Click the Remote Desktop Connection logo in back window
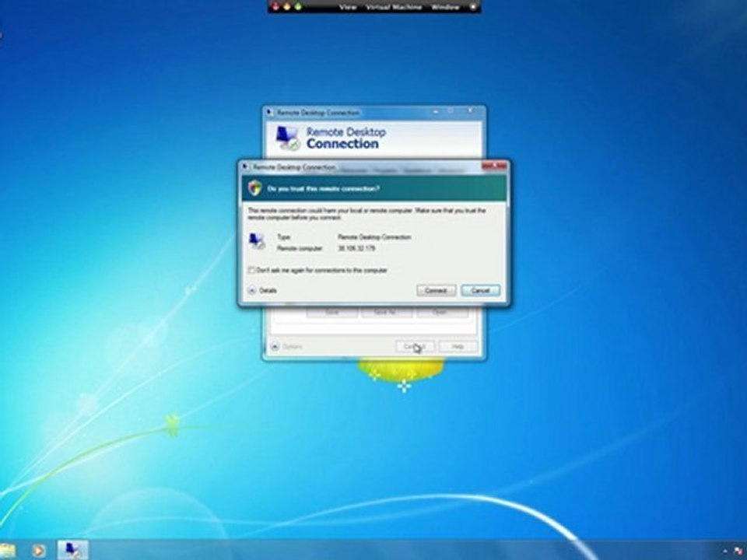The height and width of the screenshot is (560, 747). pyautogui.click(x=288, y=138)
